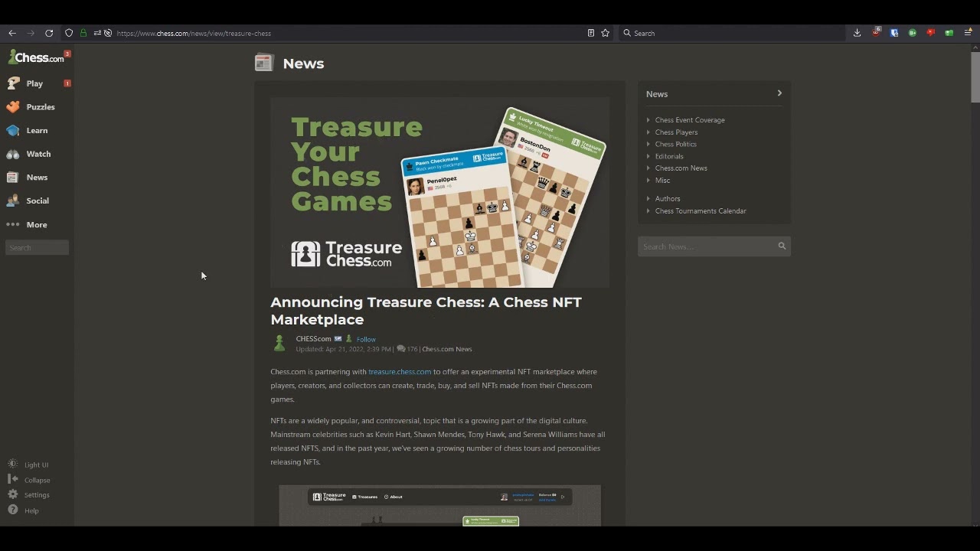The width and height of the screenshot is (980, 551).
Task: Click the green padlock site-info icon
Action: pyautogui.click(x=83, y=33)
